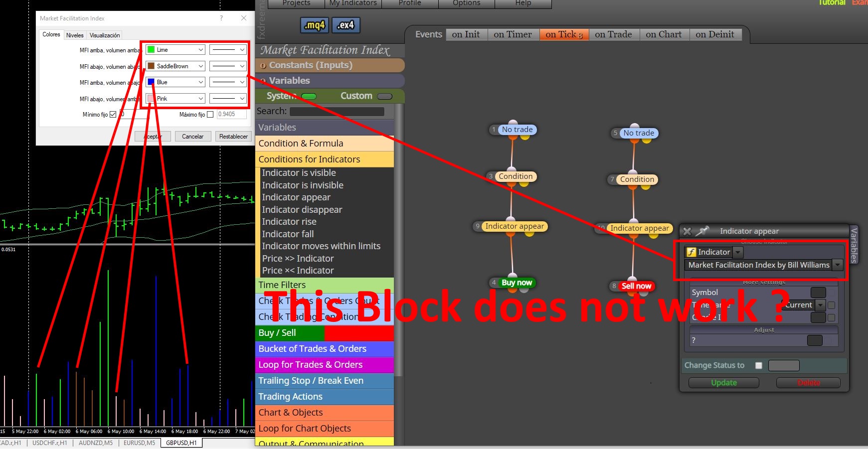Switch to the on Tick event tab
868x449 pixels.
pos(564,34)
